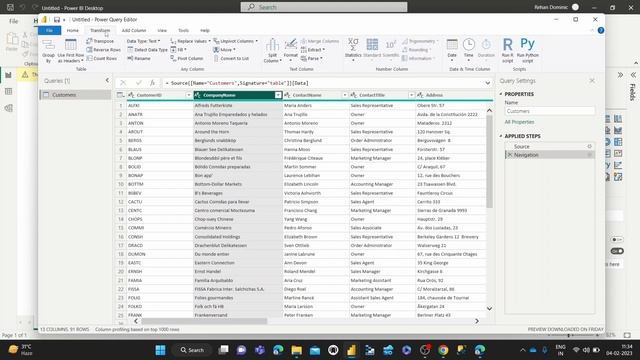The height and width of the screenshot is (360, 640).
Task: Expand the formula bar
Action: point(488,83)
